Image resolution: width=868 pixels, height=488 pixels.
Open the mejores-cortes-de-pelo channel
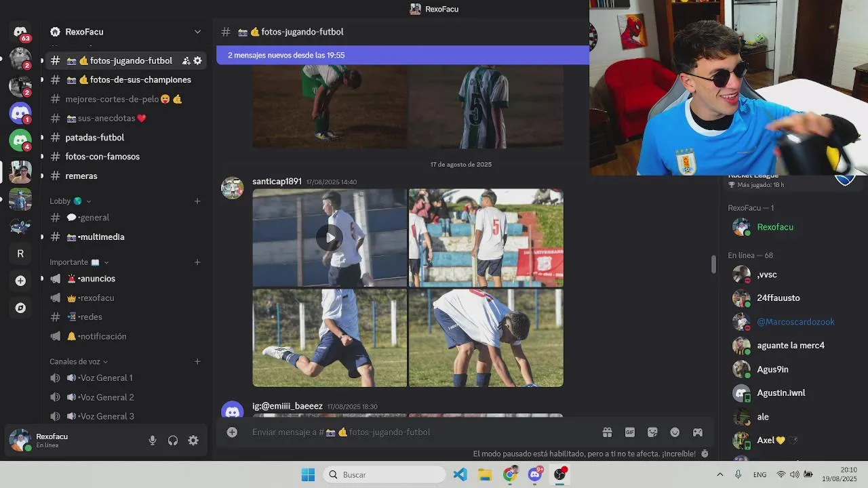pos(126,99)
